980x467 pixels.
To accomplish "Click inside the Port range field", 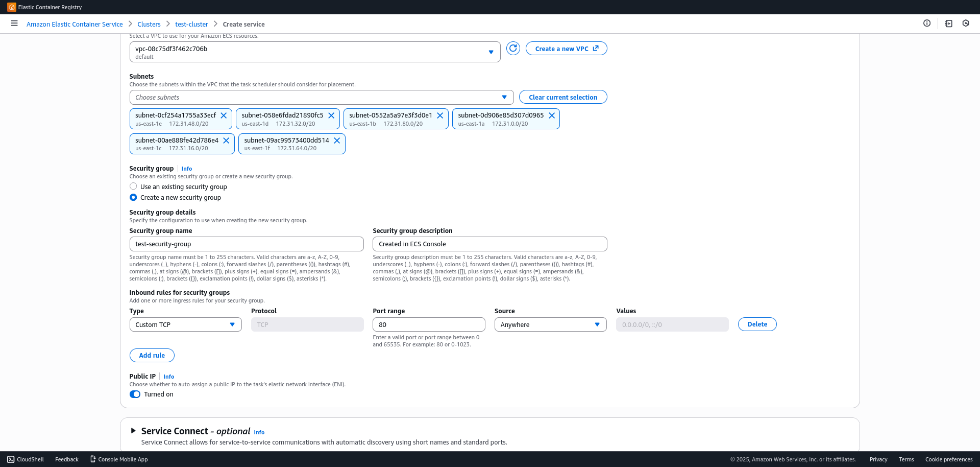I will (429, 324).
